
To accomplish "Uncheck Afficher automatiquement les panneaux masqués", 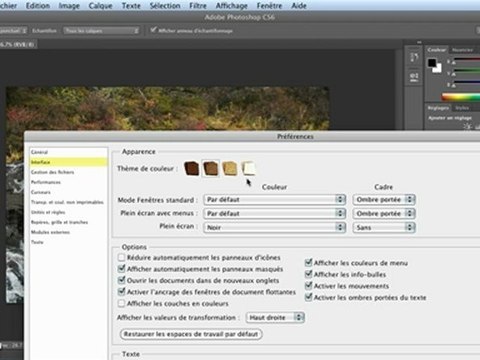I will pyautogui.click(x=121, y=269).
